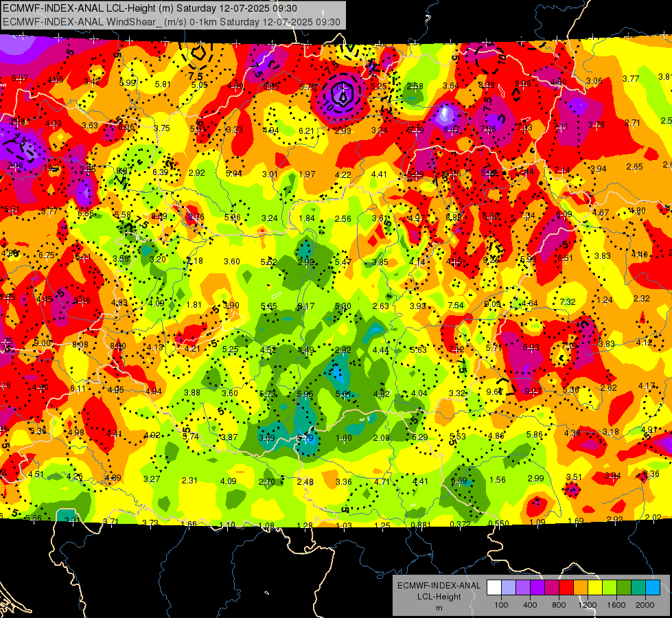672x618 pixels.
Task: Click the 6.69 wind shear value
Action: [459, 481]
